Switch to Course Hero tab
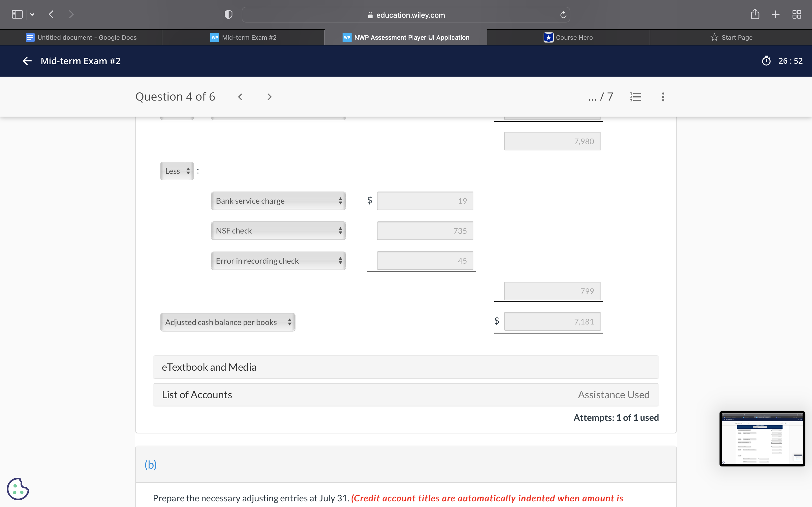Image resolution: width=812 pixels, height=507 pixels. [x=568, y=37]
